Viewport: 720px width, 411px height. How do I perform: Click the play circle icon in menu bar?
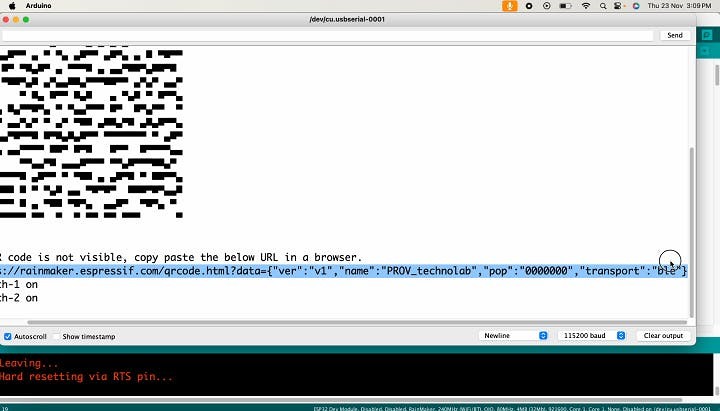[x=546, y=6]
